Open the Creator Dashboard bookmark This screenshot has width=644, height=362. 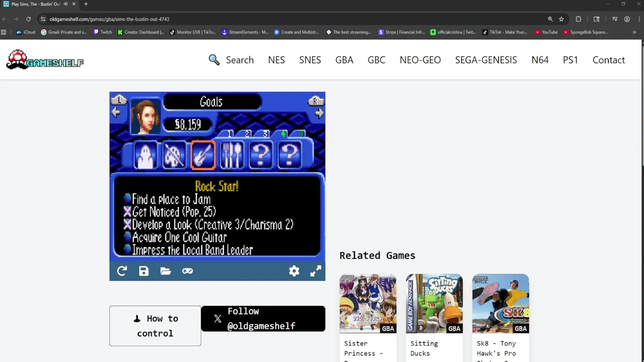click(141, 32)
